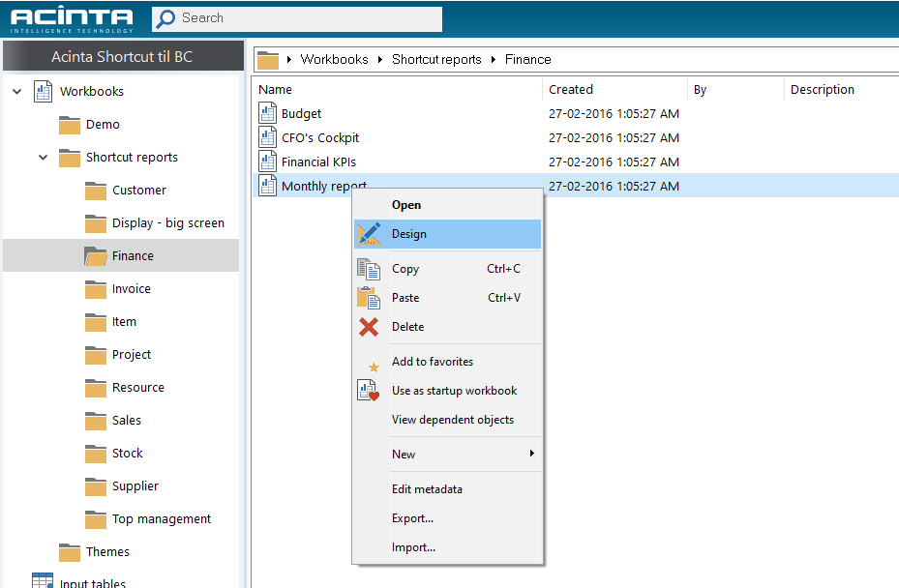Click the Acinta logo
Screen dimensions: 899x588
point(72,20)
